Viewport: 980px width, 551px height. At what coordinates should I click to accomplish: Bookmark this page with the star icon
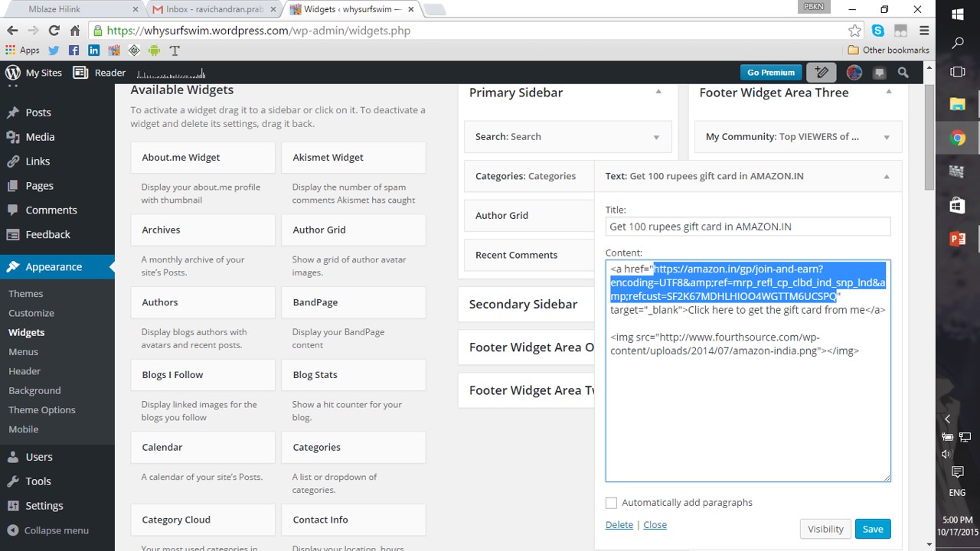point(854,31)
